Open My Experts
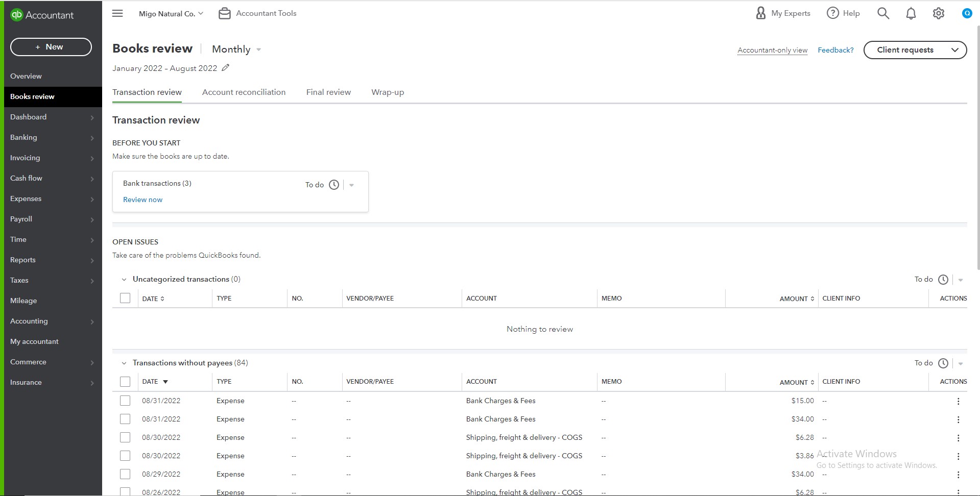 pos(783,13)
